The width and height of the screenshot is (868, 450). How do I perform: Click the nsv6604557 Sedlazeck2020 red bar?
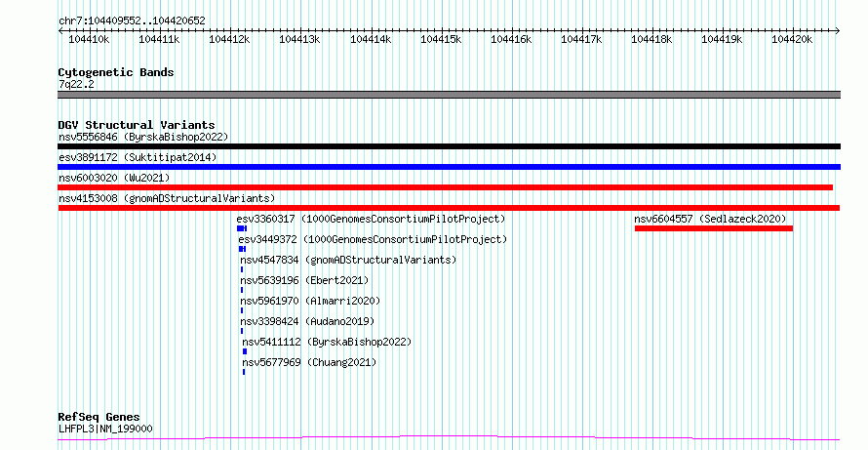[714, 228]
